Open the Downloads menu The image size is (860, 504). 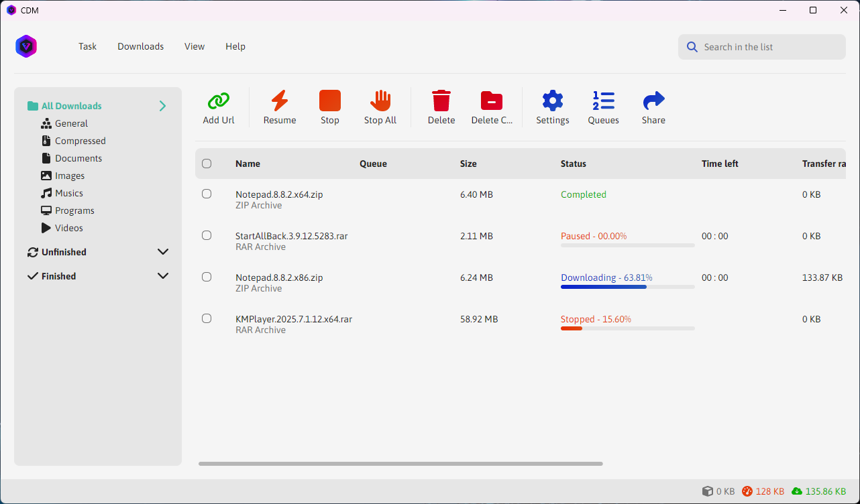[141, 46]
